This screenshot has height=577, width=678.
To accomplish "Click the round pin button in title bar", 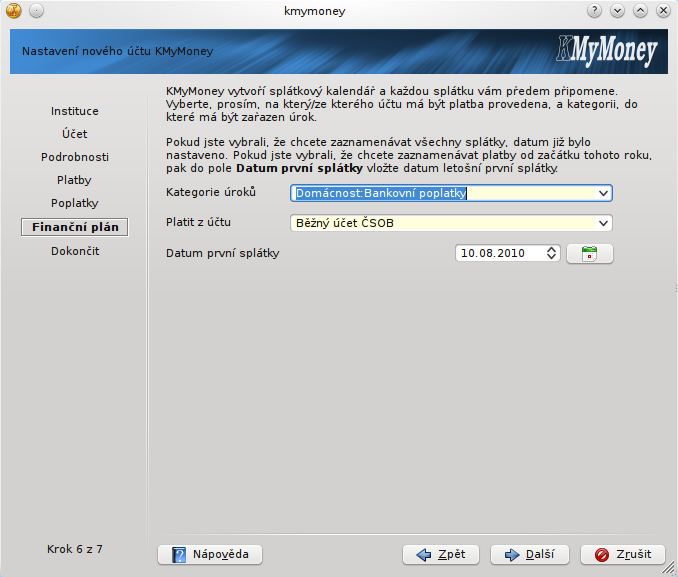I will click(37, 10).
